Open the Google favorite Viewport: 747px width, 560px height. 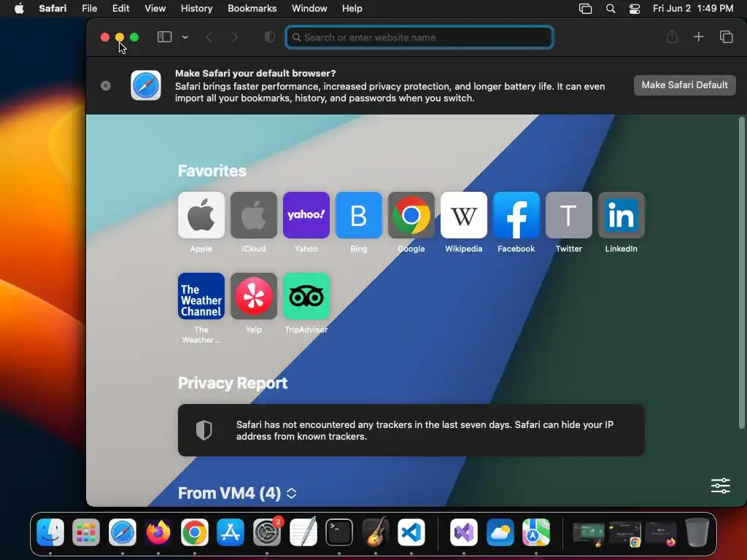tap(411, 215)
